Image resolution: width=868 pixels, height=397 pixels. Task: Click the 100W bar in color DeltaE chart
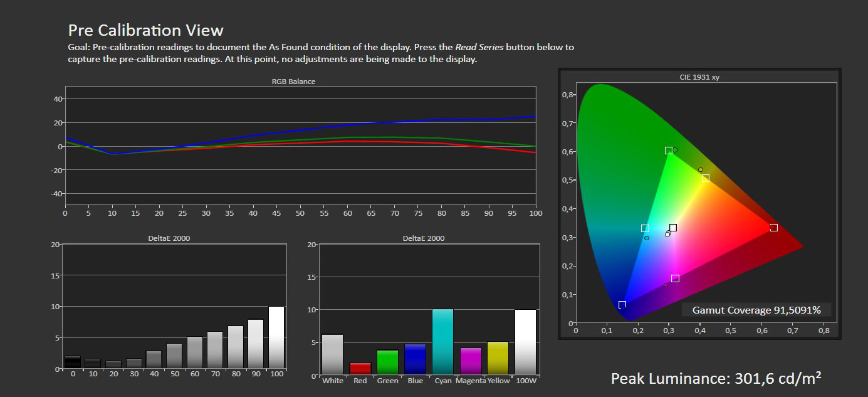coord(525,342)
